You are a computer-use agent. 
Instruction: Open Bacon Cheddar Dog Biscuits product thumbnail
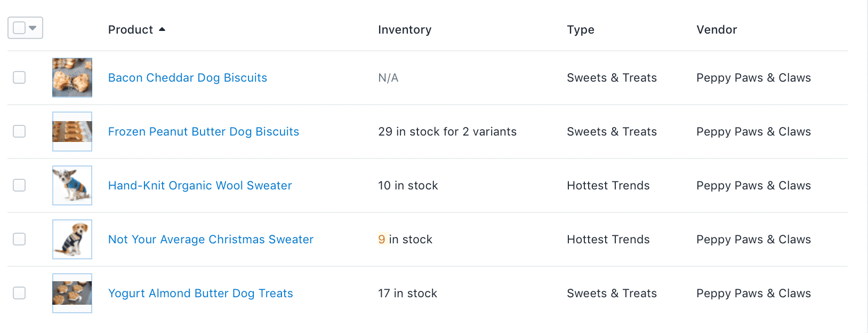[72, 77]
